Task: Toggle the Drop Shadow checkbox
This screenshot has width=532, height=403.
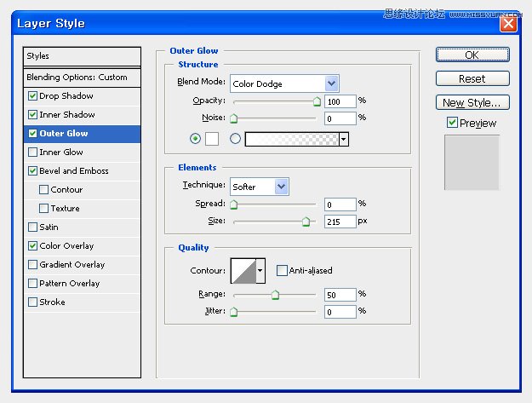Action: point(32,95)
